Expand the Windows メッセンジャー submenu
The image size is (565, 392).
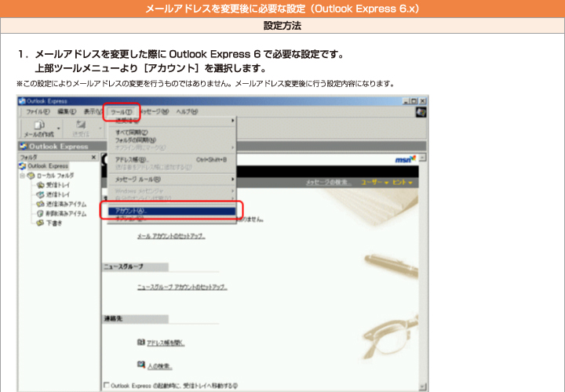click(x=233, y=191)
